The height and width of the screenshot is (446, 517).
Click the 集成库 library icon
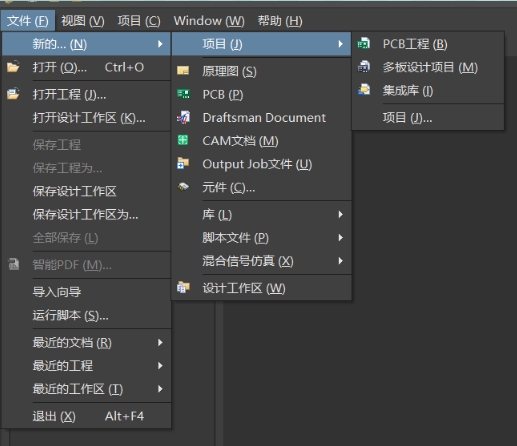click(364, 90)
